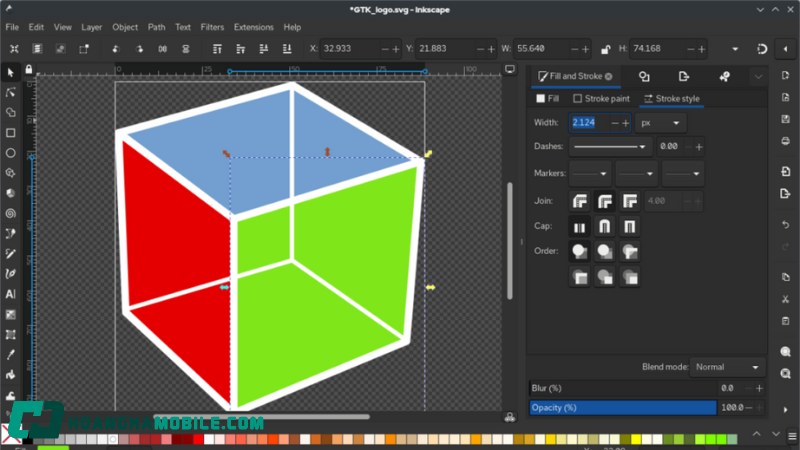Select the Ellipse tool
The image size is (800, 450).
coord(11,153)
